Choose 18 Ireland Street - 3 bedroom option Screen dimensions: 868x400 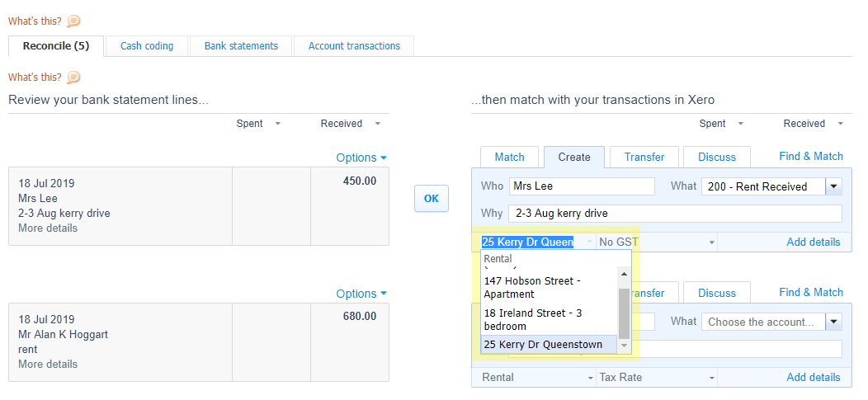pos(548,320)
